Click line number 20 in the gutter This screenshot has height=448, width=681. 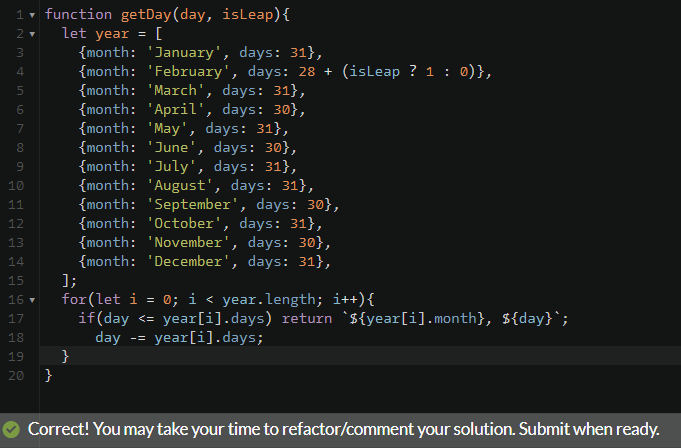click(x=16, y=376)
